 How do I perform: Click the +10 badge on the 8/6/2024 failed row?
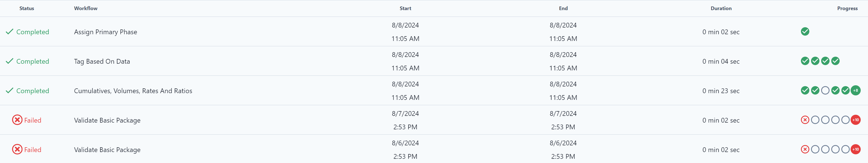(855, 149)
